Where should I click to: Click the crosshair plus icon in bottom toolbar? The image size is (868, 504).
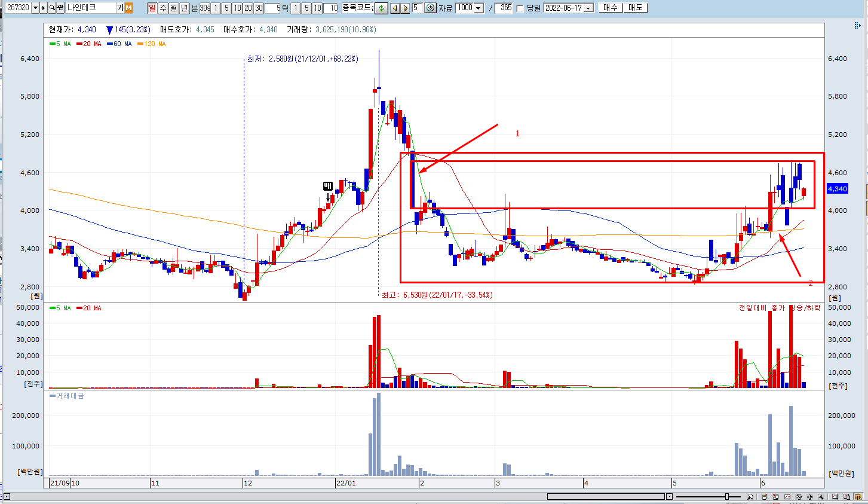click(810, 497)
